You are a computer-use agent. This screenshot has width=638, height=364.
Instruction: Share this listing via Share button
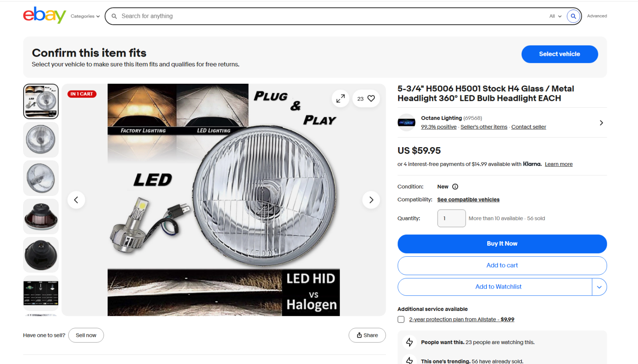[x=367, y=335]
